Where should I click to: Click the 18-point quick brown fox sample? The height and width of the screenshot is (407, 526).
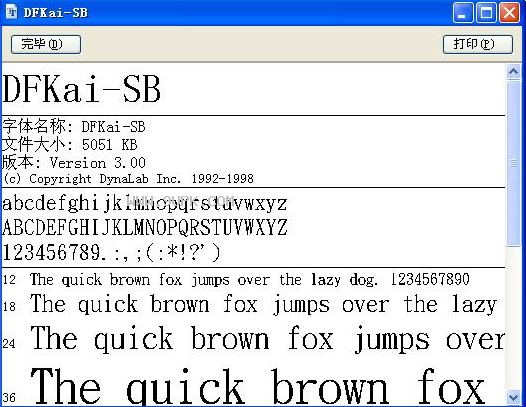pyautogui.click(x=263, y=305)
